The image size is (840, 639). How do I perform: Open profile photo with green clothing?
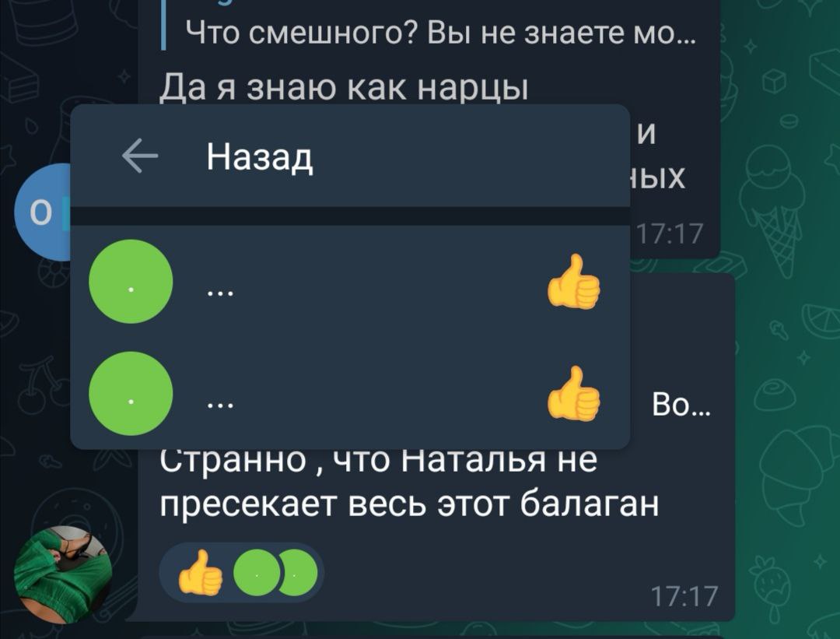(x=63, y=574)
